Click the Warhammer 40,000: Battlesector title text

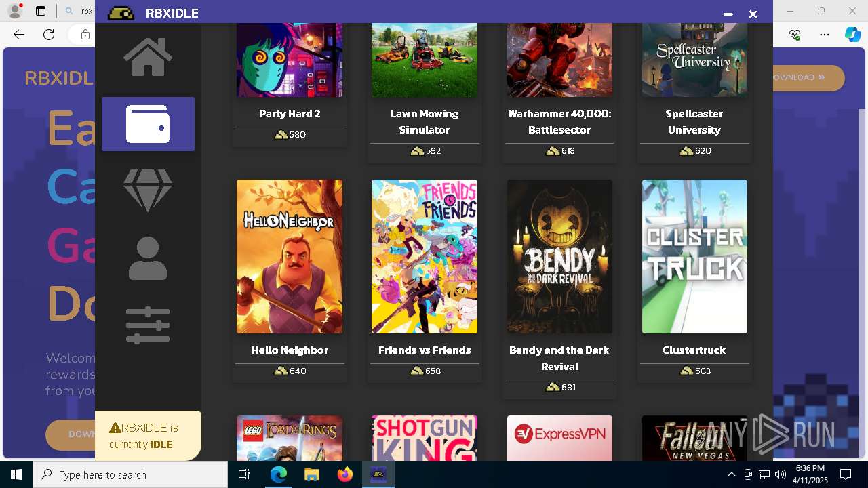tap(559, 122)
